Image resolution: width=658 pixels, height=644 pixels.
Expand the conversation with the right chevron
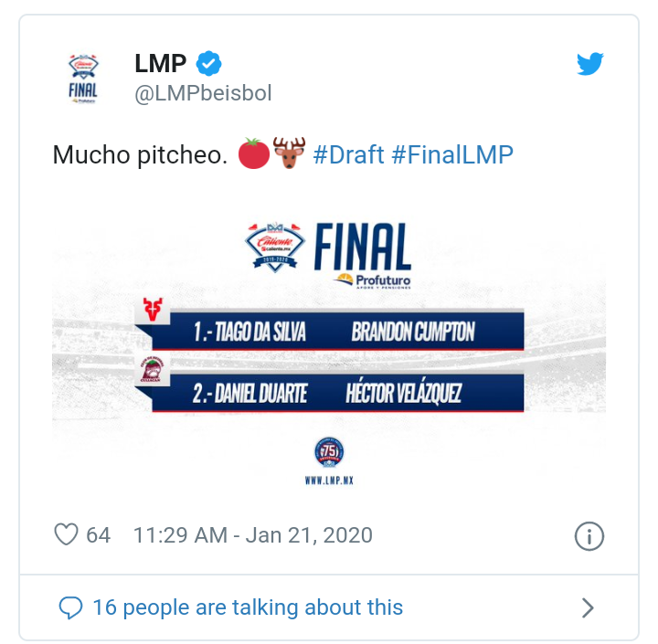(x=588, y=607)
